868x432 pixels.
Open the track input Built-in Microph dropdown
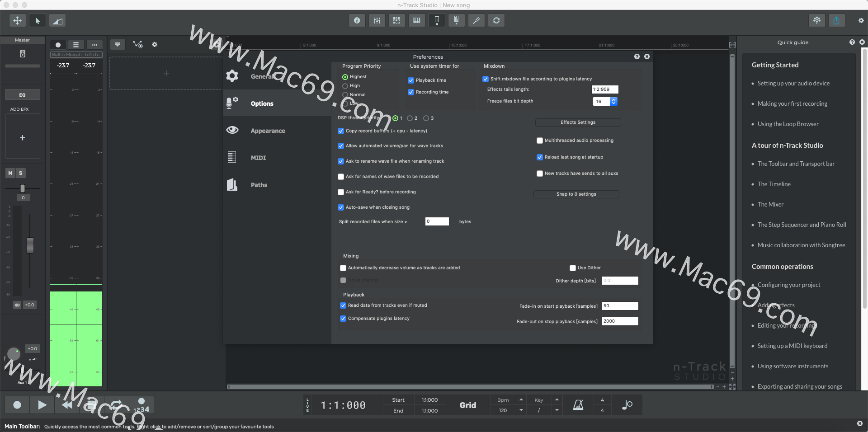[76, 55]
